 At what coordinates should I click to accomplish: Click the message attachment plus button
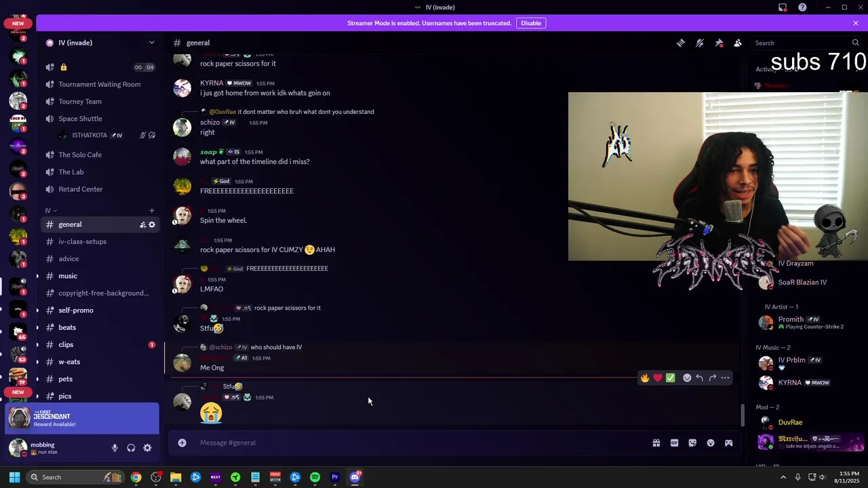click(182, 443)
